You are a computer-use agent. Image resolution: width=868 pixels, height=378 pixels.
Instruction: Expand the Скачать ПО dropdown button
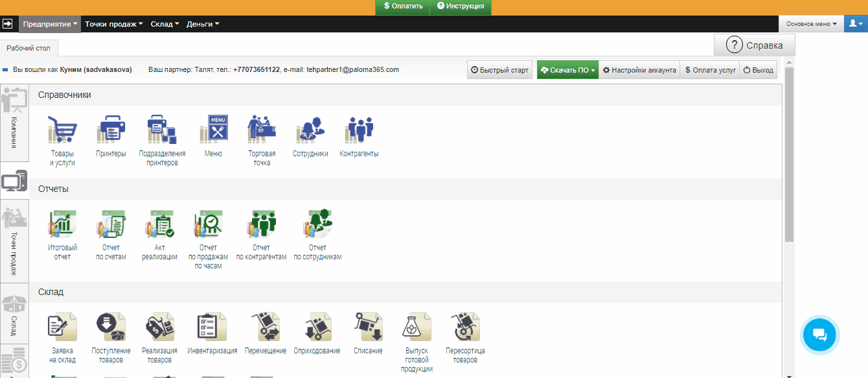[567, 70]
